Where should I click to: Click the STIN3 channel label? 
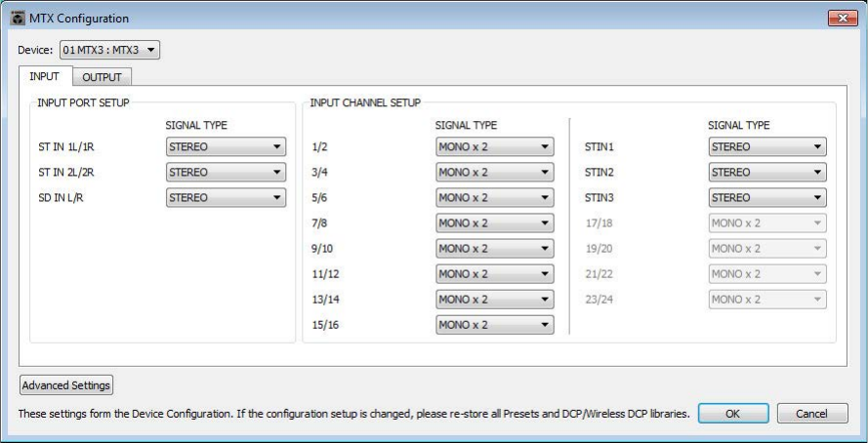[599, 198]
